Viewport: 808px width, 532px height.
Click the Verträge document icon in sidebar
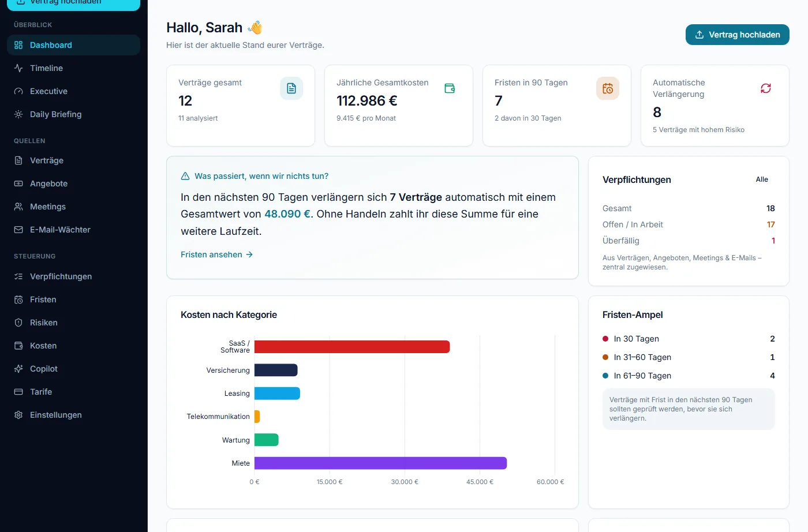[x=18, y=160]
